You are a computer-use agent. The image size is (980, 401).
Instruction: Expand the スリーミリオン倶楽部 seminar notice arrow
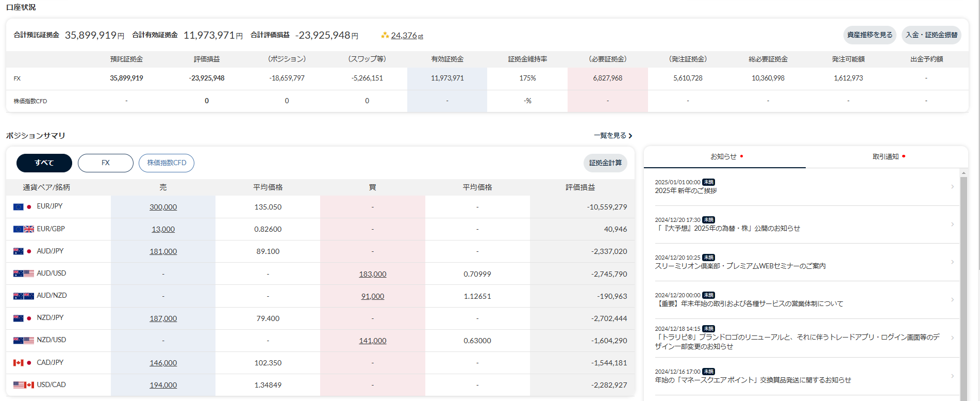point(953,262)
